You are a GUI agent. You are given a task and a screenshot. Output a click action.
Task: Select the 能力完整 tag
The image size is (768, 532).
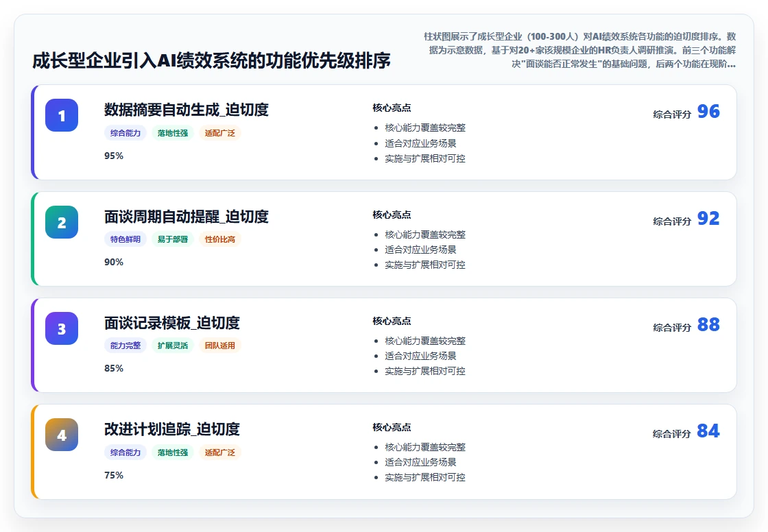[125, 346]
